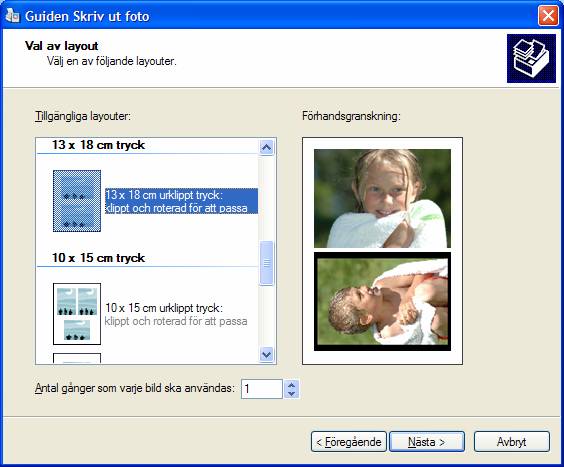This screenshot has height=467, width=564.
Task: Click the '10 x 15 cm tryck' heading
Action: [98, 258]
